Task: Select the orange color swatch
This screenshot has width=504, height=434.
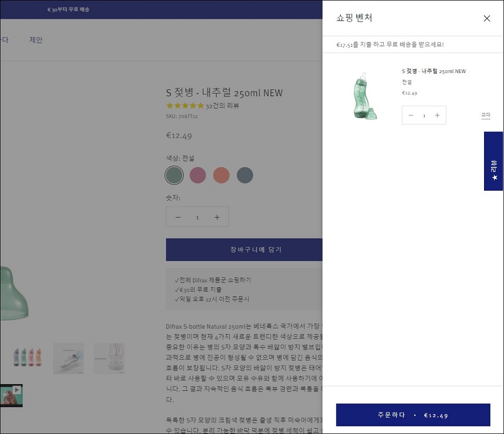Action: [x=221, y=175]
